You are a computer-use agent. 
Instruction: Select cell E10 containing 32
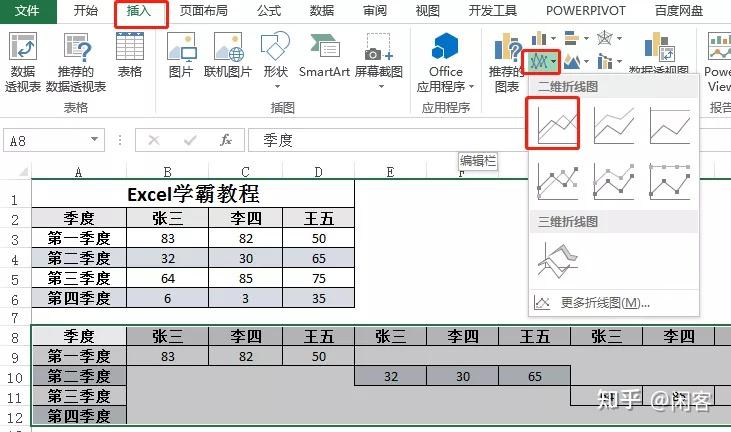(390, 376)
